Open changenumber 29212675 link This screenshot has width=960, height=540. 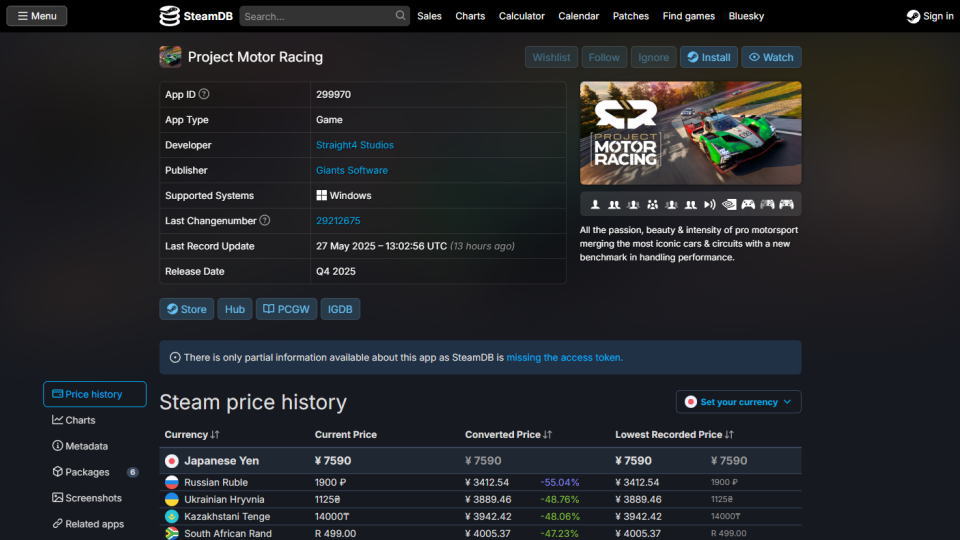pyautogui.click(x=338, y=220)
